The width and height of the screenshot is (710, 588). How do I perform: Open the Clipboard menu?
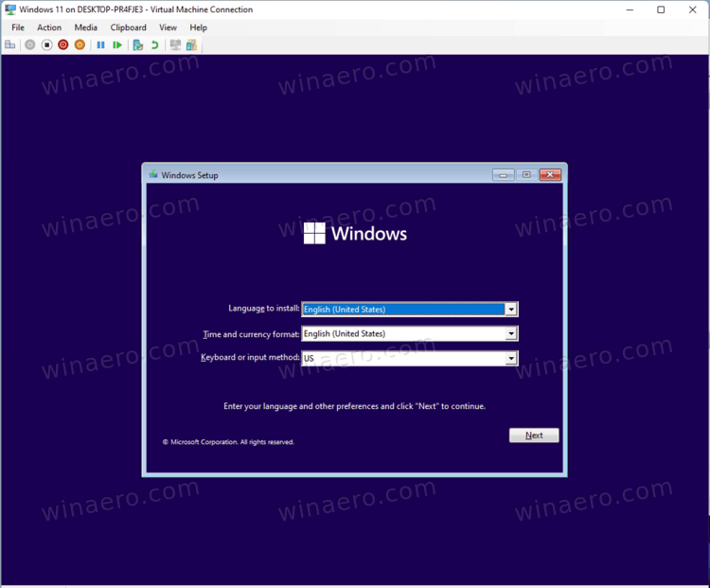point(128,27)
